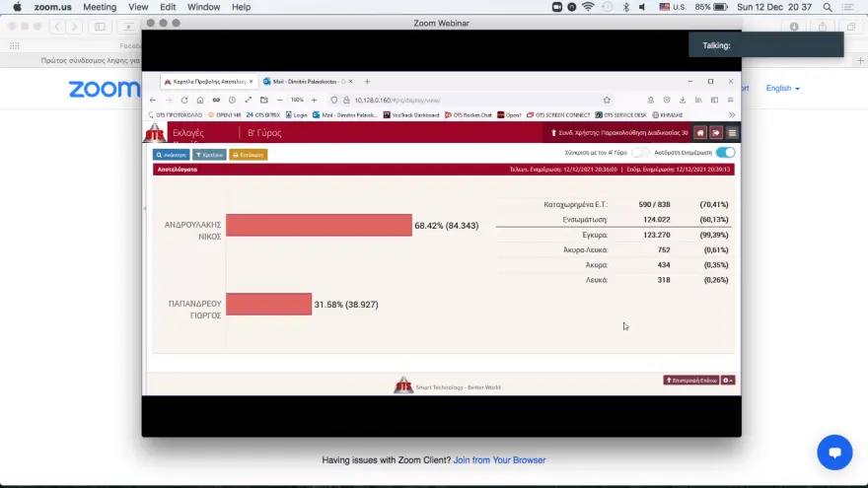The image size is (868, 488).
Task: Click the bookmark star in address bar
Action: pyautogui.click(x=606, y=100)
